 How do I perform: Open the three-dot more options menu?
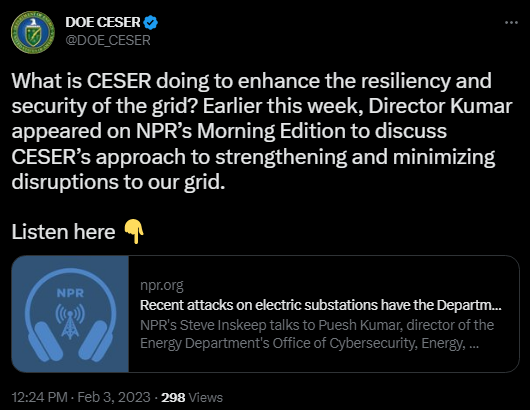(x=511, y=23)
